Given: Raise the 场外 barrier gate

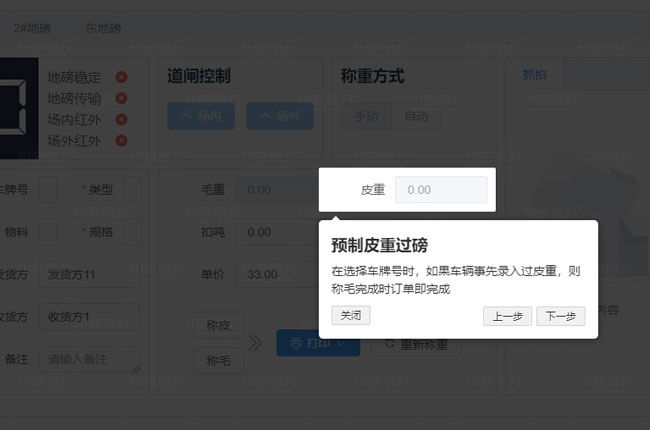Looking at the screenshot, I should (279, 116).
